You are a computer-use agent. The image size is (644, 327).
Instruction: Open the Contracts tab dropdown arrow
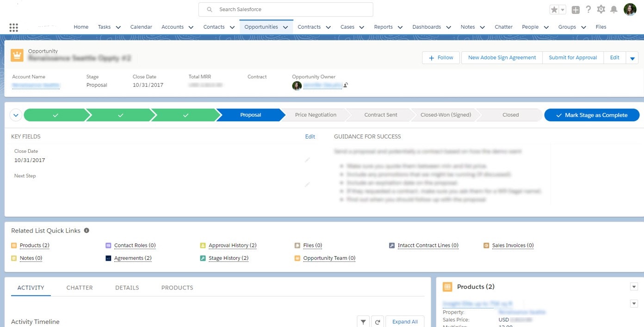click(328, 27)
